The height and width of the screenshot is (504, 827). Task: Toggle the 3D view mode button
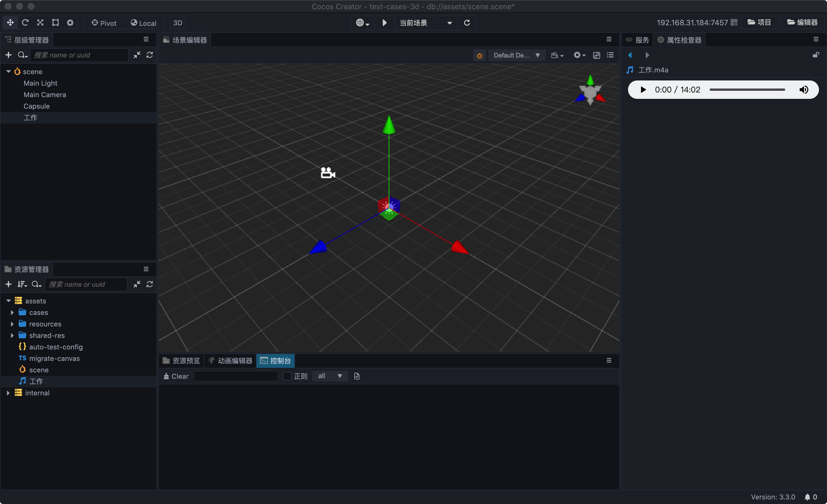tap(177, 23)
